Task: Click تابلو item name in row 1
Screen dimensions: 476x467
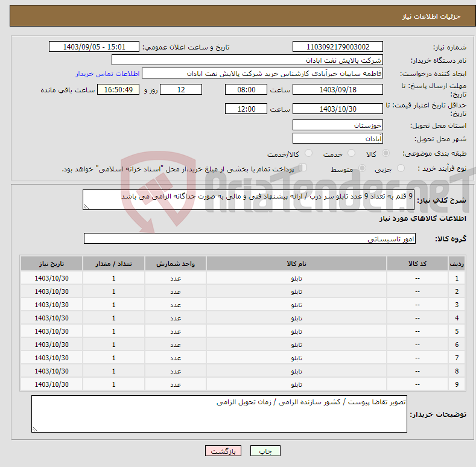Action: tap(296, 278)
